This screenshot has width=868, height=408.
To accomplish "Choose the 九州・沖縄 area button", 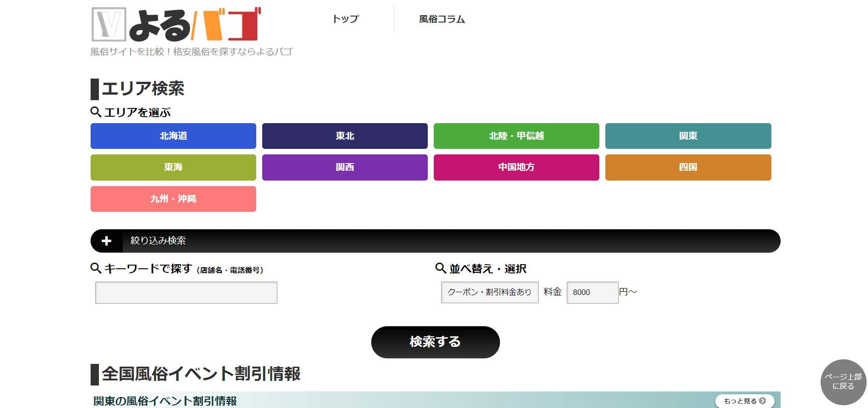I will pyautogui.click(x=173, y=199).
